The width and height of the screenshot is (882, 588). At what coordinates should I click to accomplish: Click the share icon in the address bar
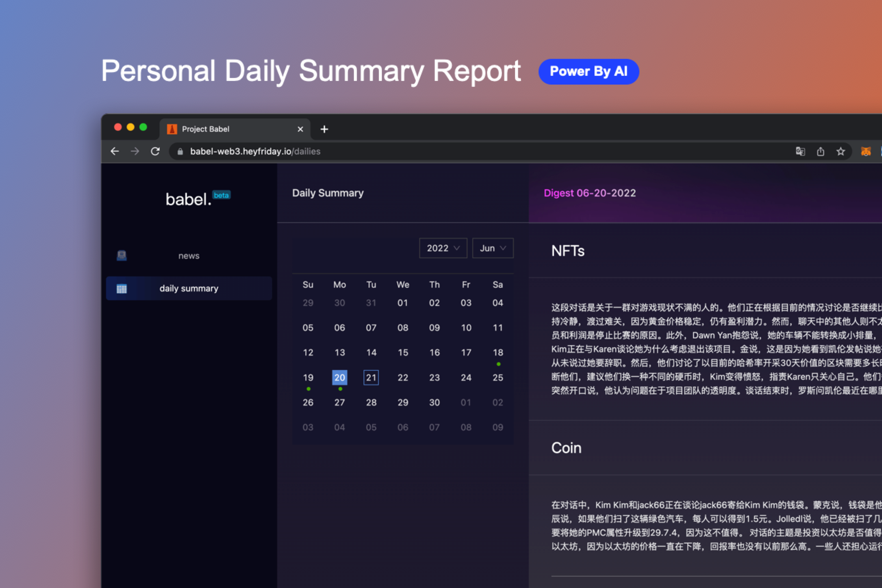(821, 151)
